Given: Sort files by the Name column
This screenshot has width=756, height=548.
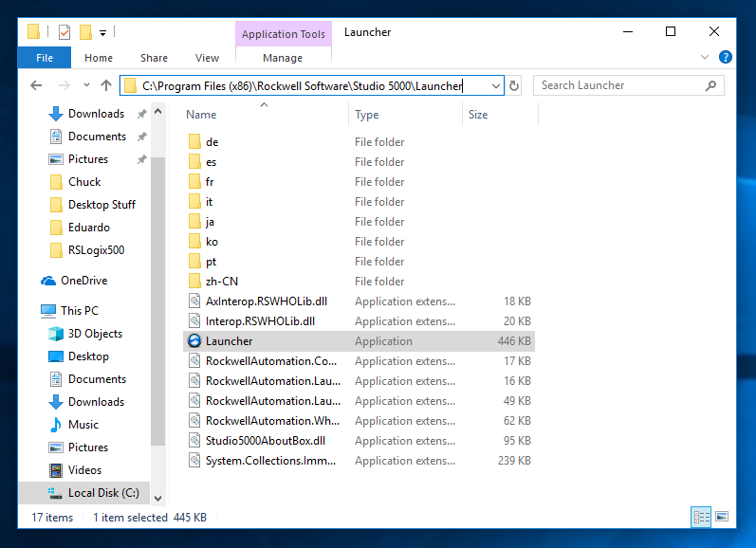Looking at the screenshot, I should [201, 115].
